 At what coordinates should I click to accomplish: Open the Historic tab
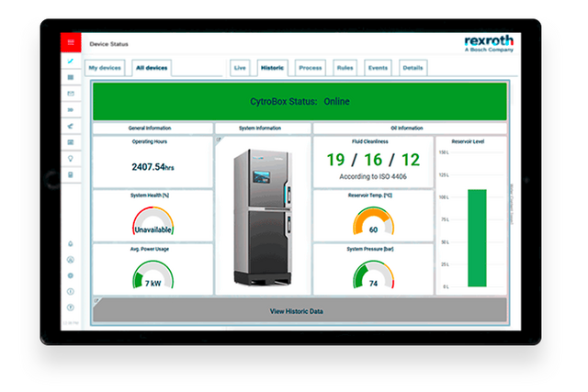(272, 68)
